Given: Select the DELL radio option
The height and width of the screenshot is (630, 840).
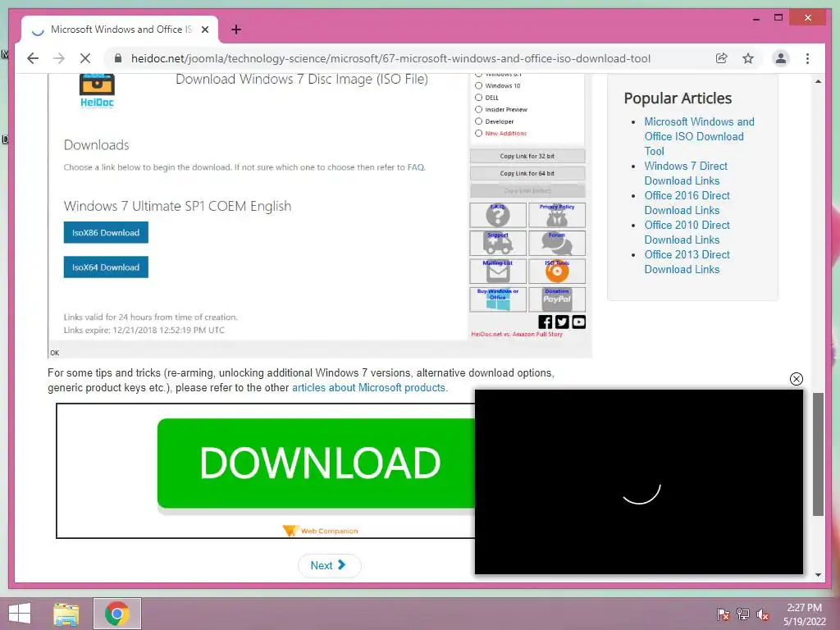Looking at the screenshot, I should (x=478, y=98).
